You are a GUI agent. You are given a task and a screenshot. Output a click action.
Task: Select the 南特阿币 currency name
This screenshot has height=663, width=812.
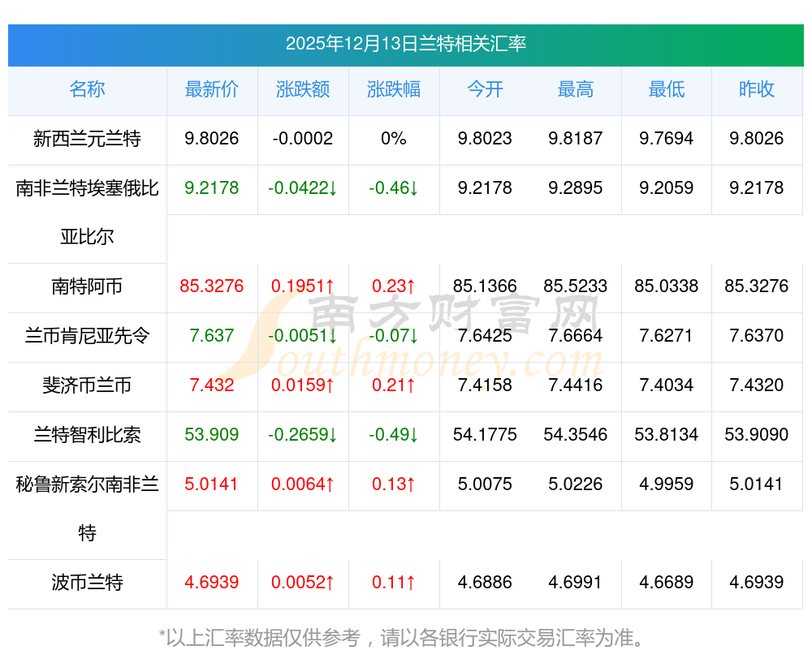(87, 286)
